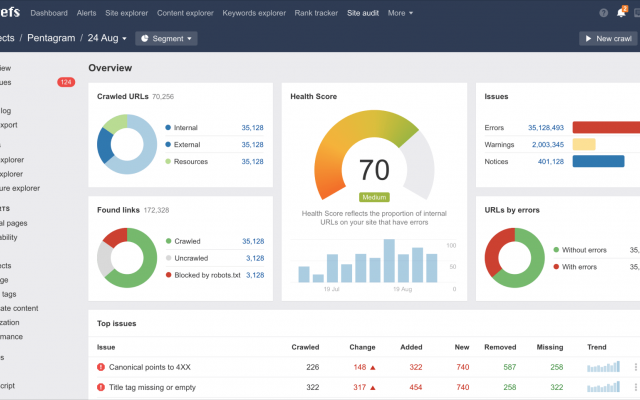640x400 pixels.
Task: Click Uncrawled links count 3,128
Action: 255,258
